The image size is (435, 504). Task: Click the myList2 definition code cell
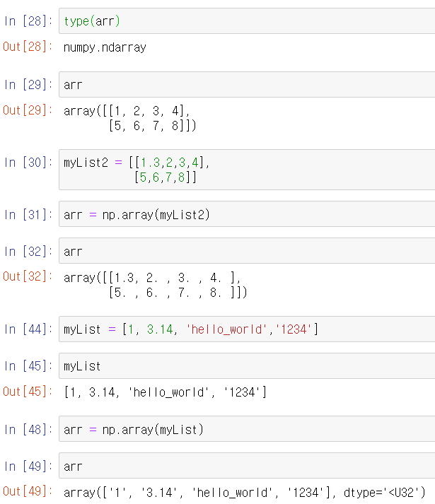247,170
